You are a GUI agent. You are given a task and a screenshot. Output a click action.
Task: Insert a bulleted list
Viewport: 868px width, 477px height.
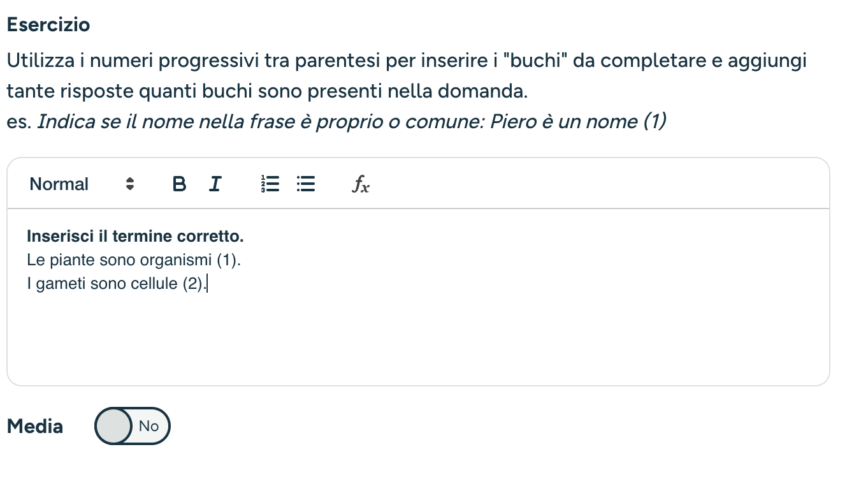point(307,184)
